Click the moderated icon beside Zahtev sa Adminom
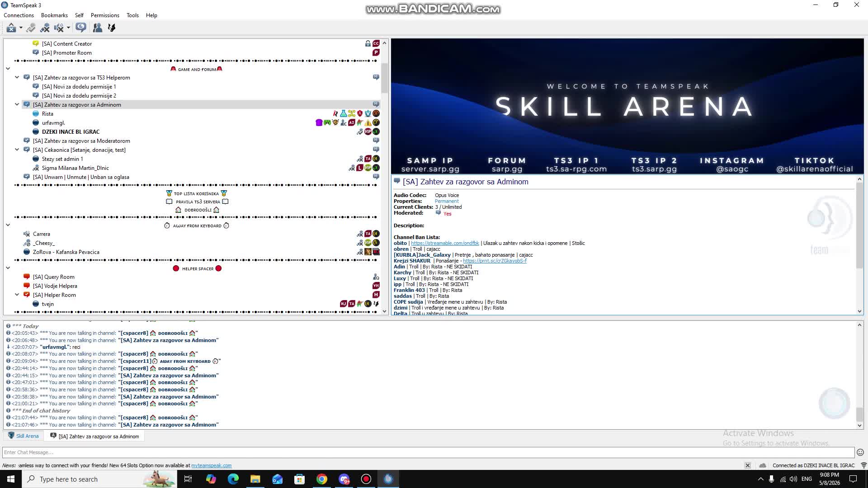Image resolution: width=868 pixels, height=488 pixels. click(376, 104)
